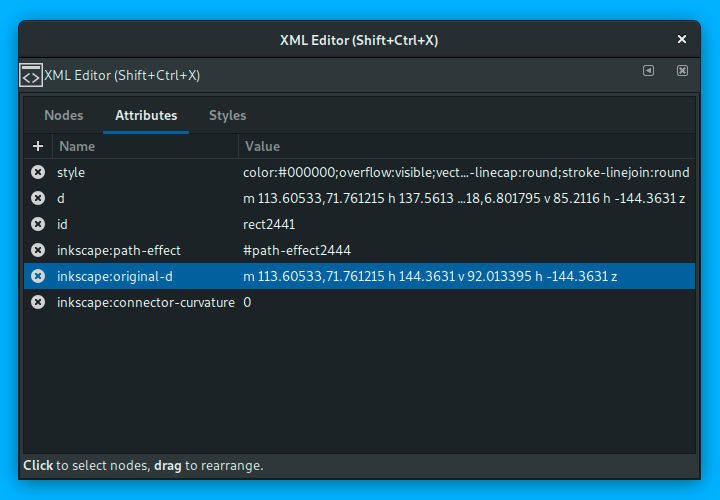Image resolution: width=720 pixels, height=500 pixels.
Task: Select the inkscape:connector-curvature attribute name
Action: point(146,303)
